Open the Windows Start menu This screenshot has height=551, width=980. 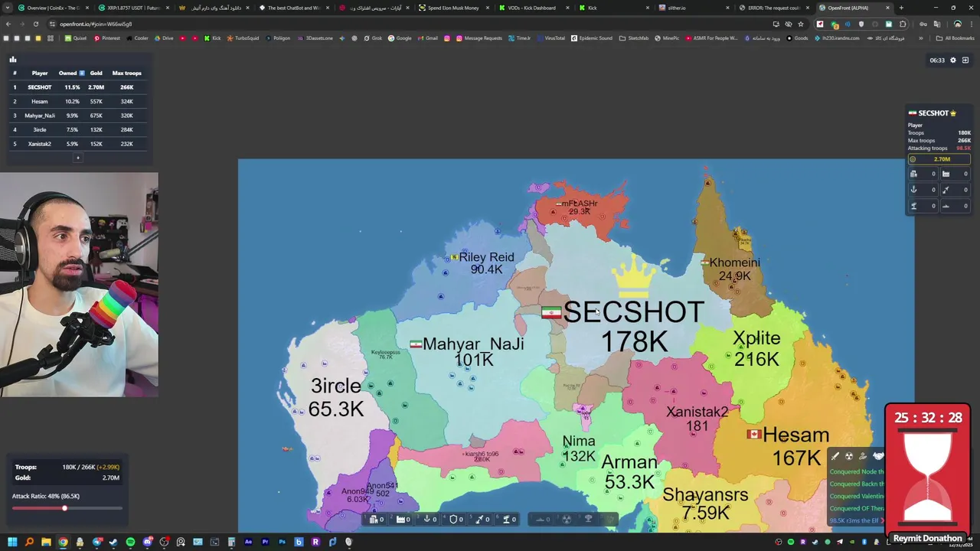click(12, 542)
